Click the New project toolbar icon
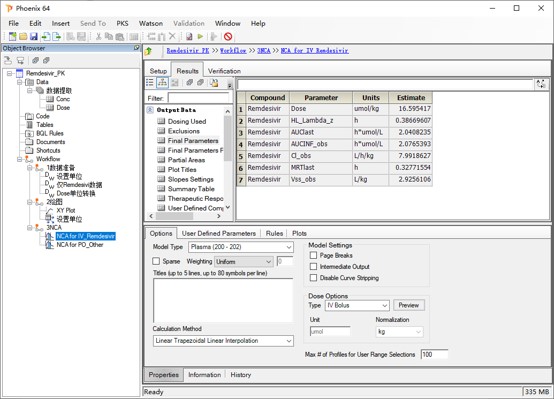The height and width of the screenshot is (399, 554). point(12,36)
